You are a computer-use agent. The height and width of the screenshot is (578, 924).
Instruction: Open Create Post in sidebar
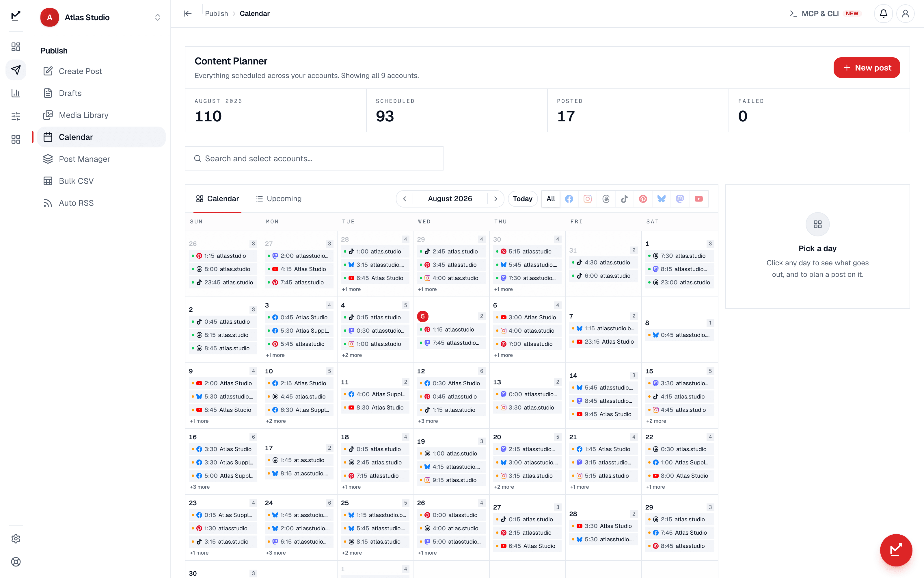[x=101, y=71]
